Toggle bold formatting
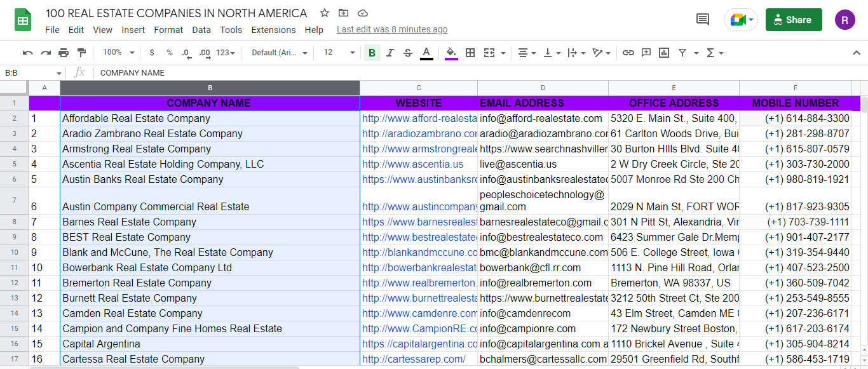This screenshot has width=868, height=369. [x=372, y=53]
